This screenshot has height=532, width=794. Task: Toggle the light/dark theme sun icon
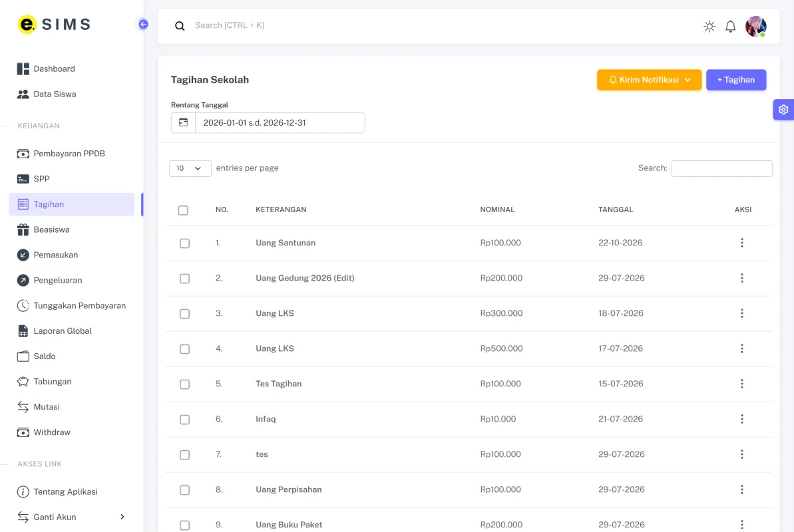709,27
